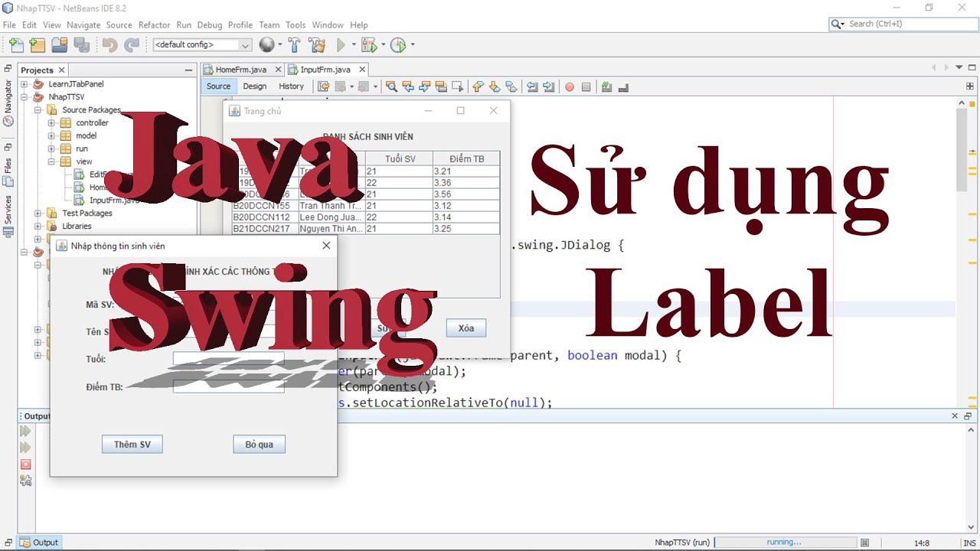980x551 pixels.
Task: Click the Clean and Build icon
Action: pos(317,45)
